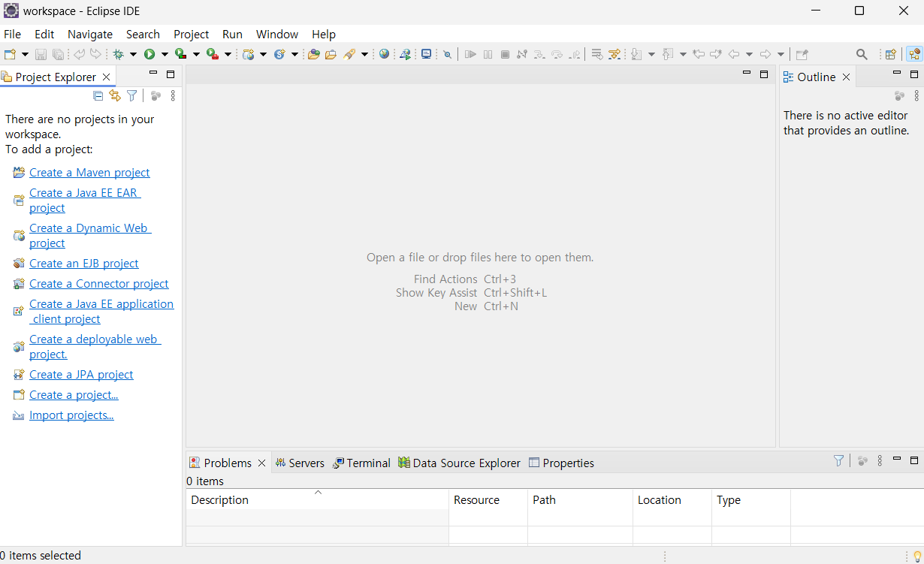Click the Launch Web Service Explorer icon
This screenshot has width=924, height=564.
click(x=405, y=54)
